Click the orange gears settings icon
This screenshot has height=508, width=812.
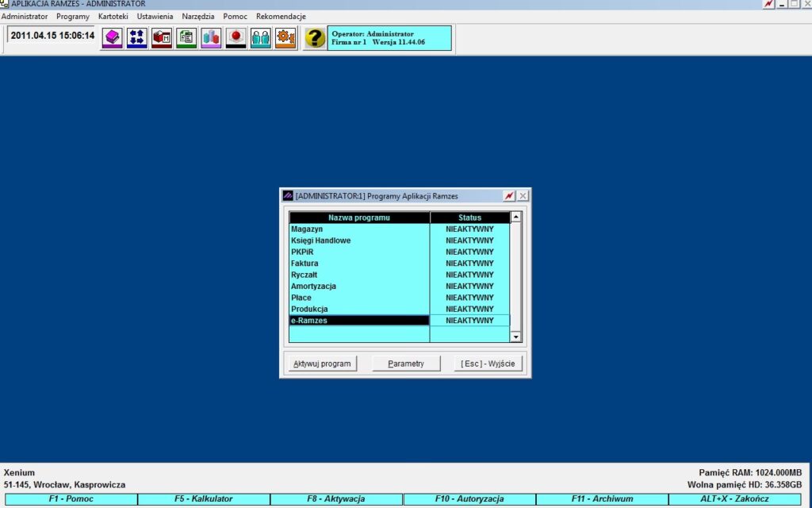tap(285, 37)
